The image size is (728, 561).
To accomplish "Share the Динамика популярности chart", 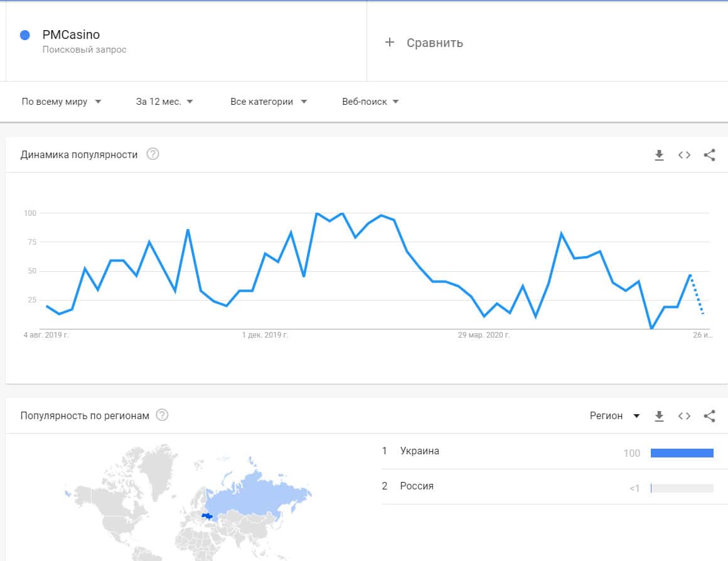I will click(x=709, y=155).
